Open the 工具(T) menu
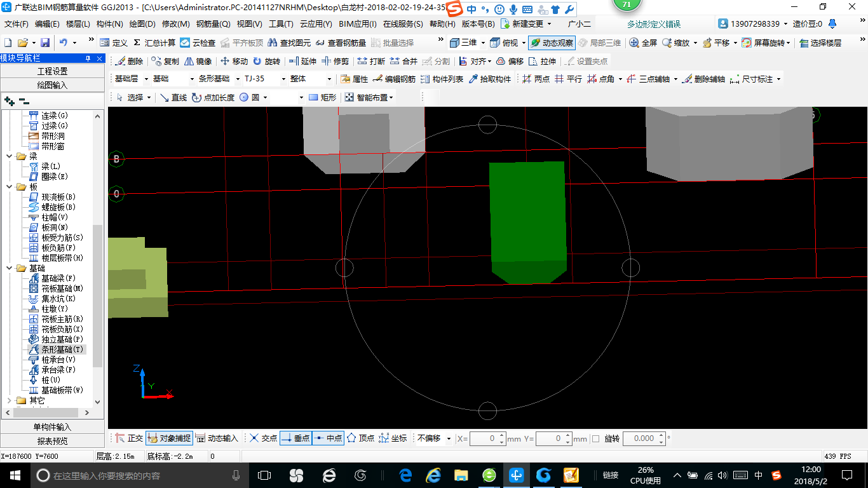 (281, 24)
